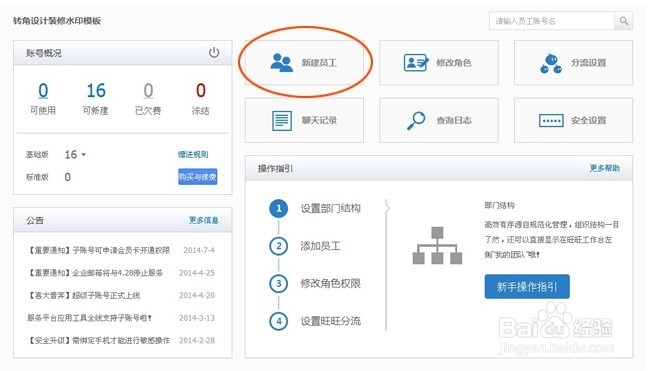Select the 添加员工 step label
Screen dimensions: 650x371
(x=320, y=246)
